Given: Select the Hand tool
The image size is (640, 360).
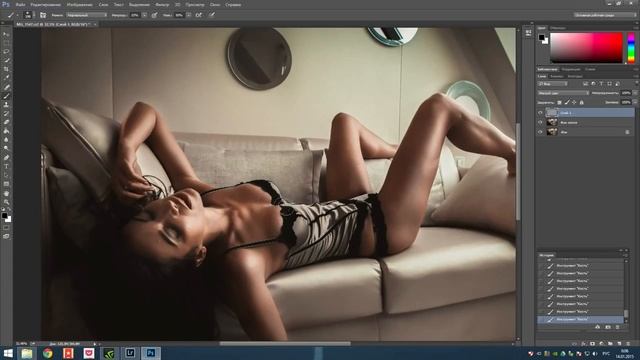Looking at the screenshot, I should pos(6,193).
